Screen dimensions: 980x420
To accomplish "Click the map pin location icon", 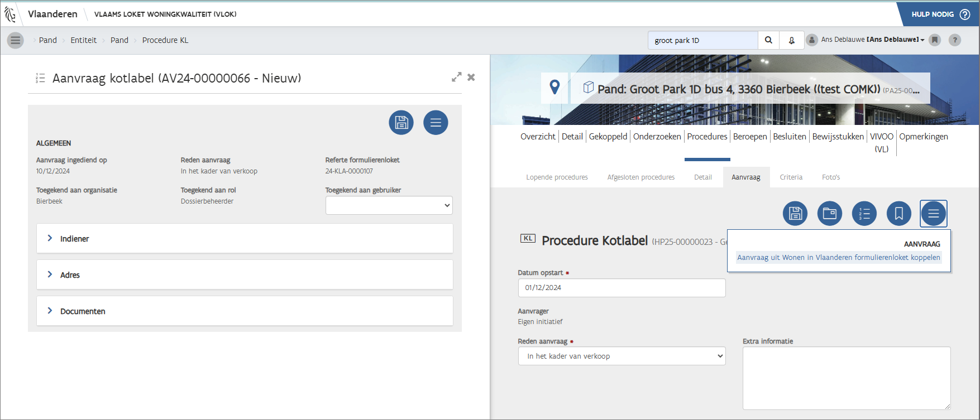I will [554, 88].
